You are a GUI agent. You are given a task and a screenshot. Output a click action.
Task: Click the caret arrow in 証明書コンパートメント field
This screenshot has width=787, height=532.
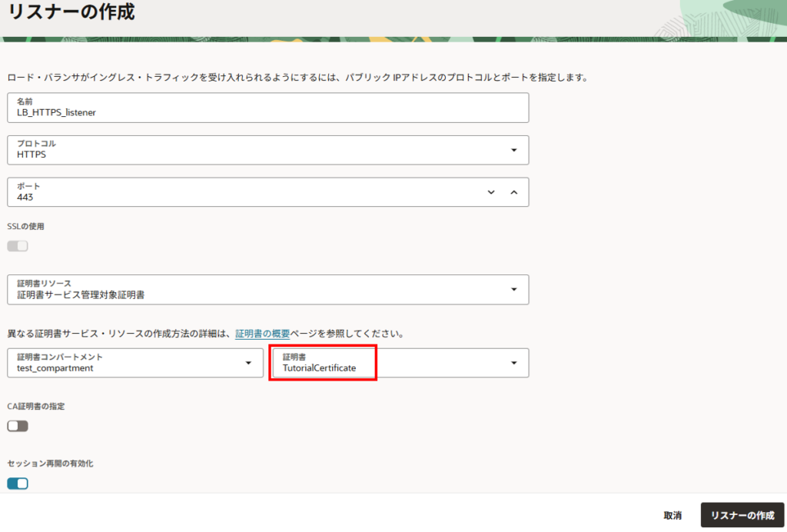tap(248, 363)
